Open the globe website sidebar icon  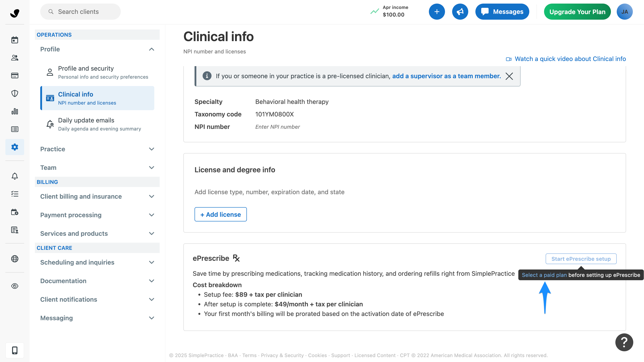coord(15,259)
